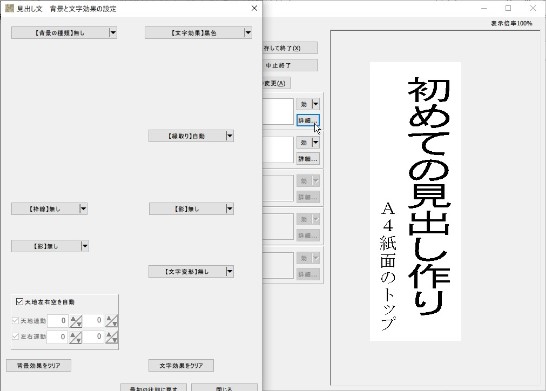Open the 【影】無し dropdown under 【枠線】
Screen dimensions: 546x391
[50, 246]
